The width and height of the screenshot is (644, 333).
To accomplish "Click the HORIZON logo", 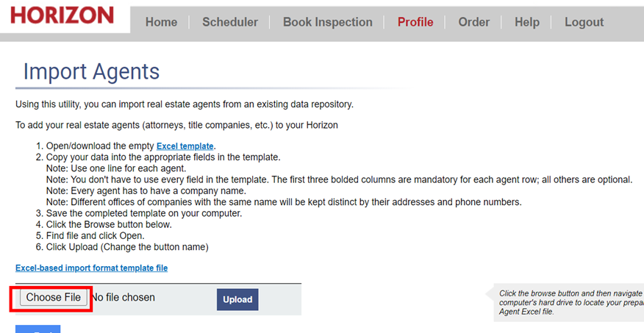I will [62, 15].
